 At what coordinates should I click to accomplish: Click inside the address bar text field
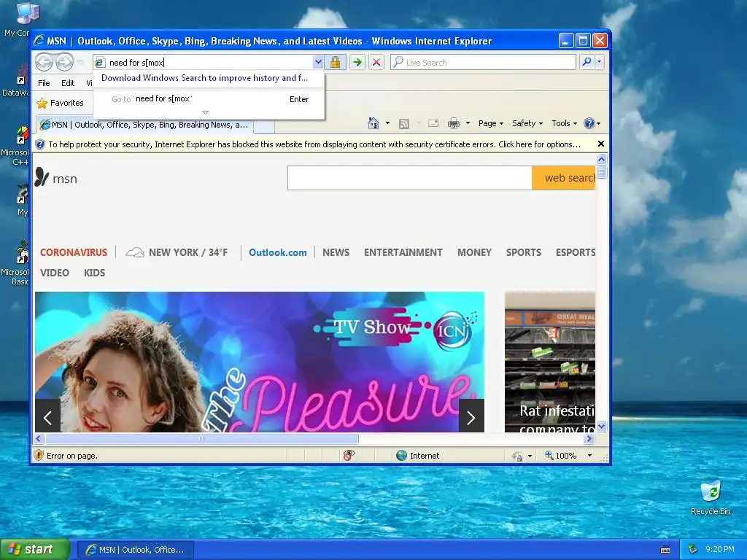(x=209, y=63)
